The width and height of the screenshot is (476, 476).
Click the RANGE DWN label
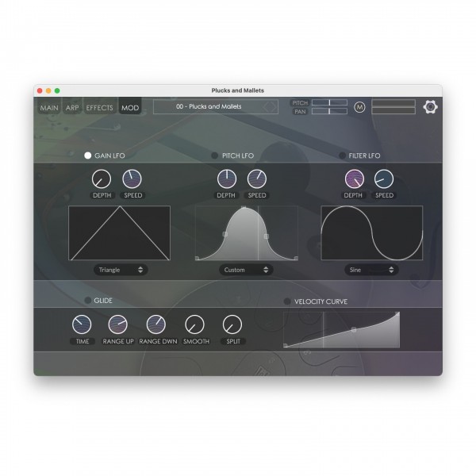pos(158,341)
